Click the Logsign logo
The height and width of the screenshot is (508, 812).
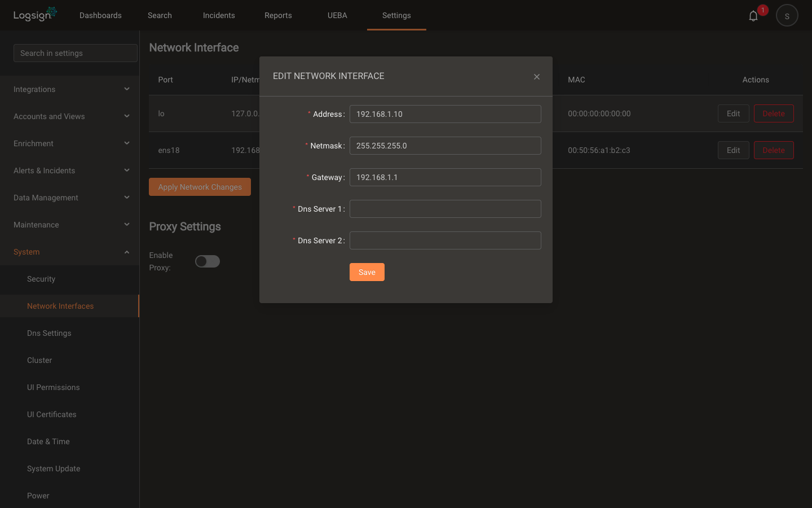coord(35,14)
